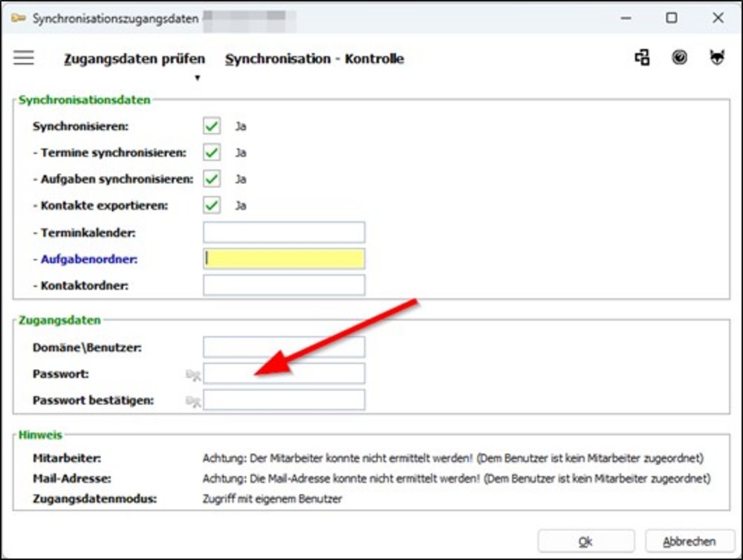Image resolution: width=743 pixels, height=560 pixels.
Task: Open the hamburger menu
Action: (x=24, y=58)
